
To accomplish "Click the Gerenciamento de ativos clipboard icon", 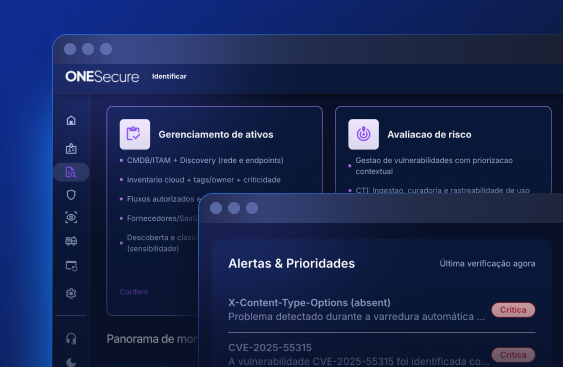I will coord(135,134).
